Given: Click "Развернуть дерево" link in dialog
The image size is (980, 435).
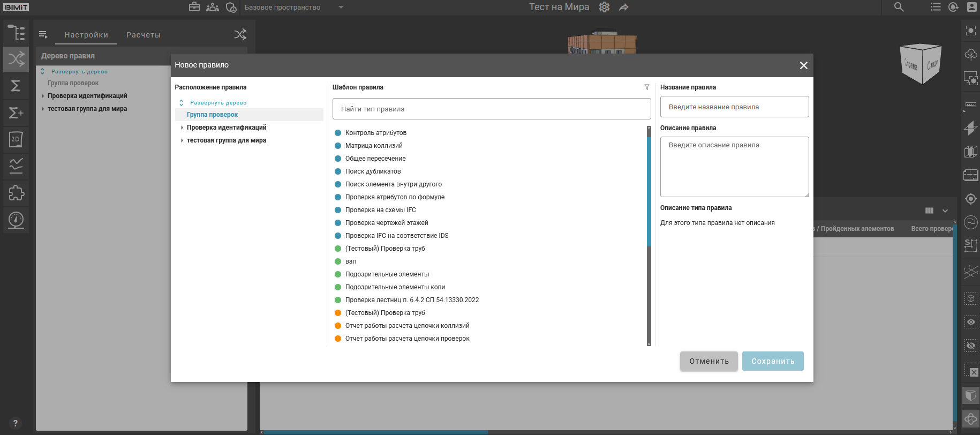Looking at the screenshot, I should click(218, 103).
